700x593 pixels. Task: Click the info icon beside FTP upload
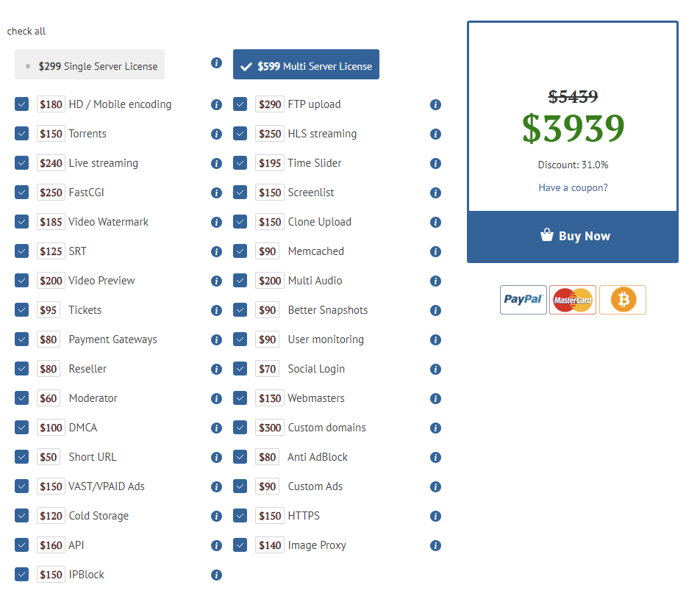(435, 104)
